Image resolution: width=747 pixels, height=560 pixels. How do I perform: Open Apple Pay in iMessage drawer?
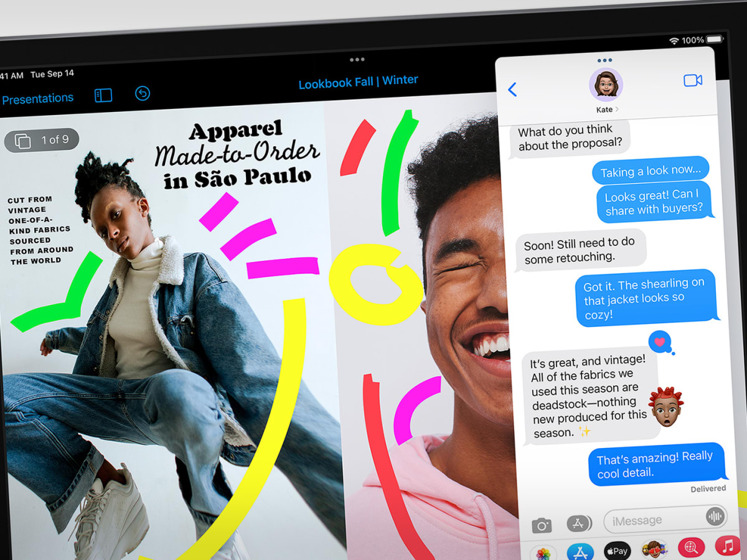coord(618,551)
